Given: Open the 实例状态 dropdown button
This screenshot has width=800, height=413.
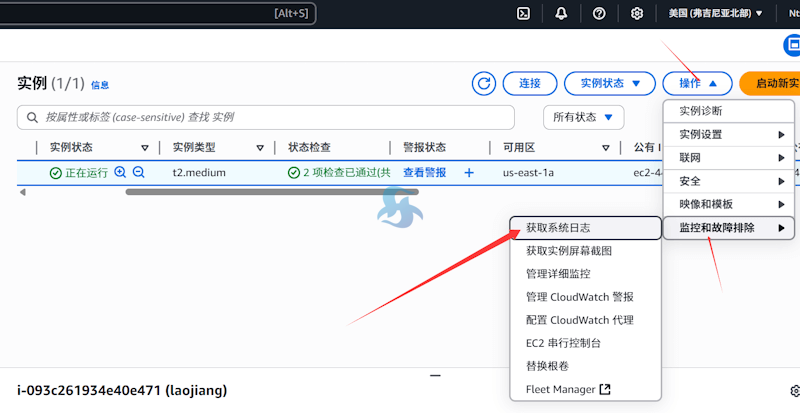Looking at the screenshot, I should [x=610, y=83].
